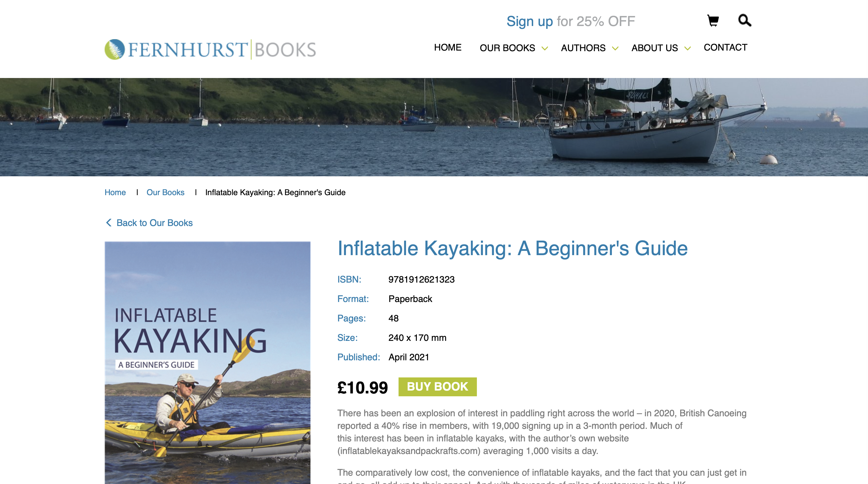Go to Home via breadcrumb link
Viewport: 868px width, 484px height.
tap(115, 192)
